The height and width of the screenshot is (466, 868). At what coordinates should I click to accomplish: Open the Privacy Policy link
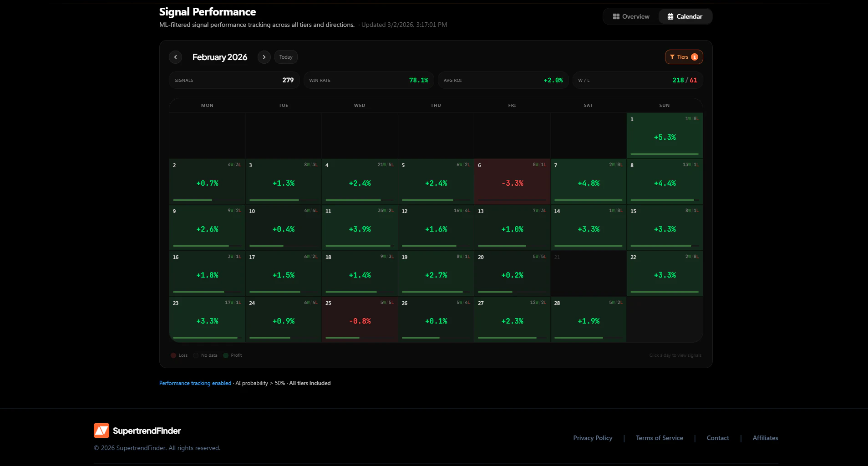click(593, 438)
